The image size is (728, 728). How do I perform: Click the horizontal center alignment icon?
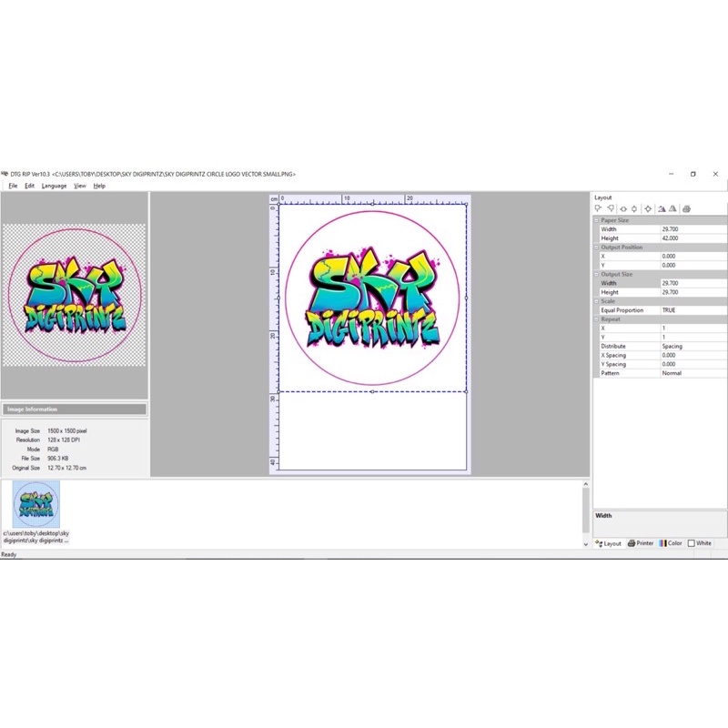[x=623, y=208]
